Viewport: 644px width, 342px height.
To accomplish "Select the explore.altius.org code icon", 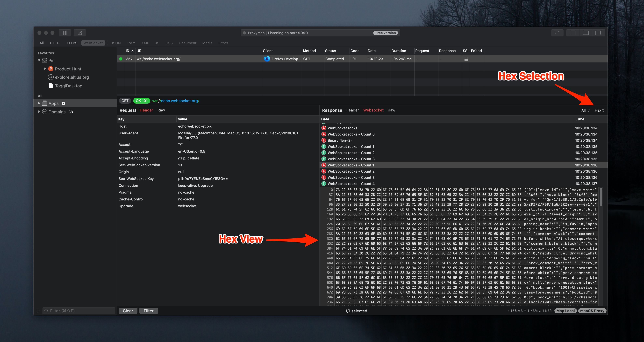I will [x=51, y=77].
